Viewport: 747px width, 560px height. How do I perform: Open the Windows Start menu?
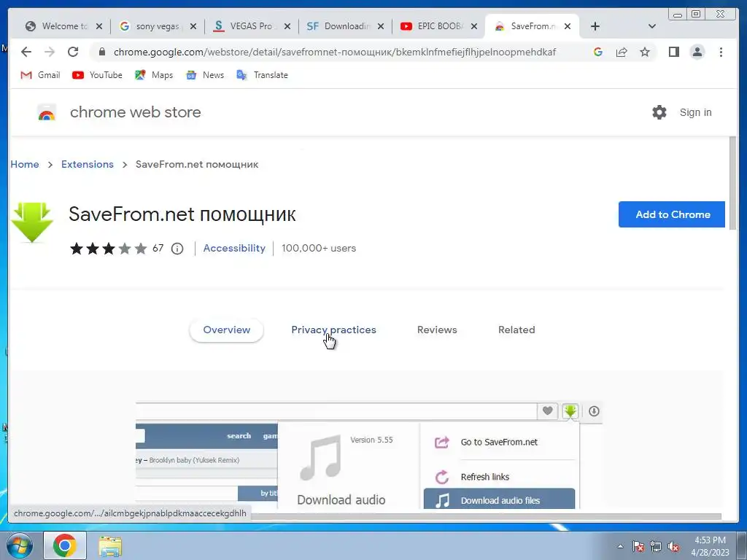[19, 545]
